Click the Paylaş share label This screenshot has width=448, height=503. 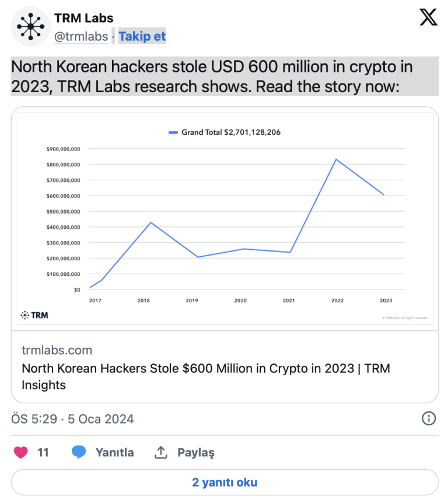(196, 452)
